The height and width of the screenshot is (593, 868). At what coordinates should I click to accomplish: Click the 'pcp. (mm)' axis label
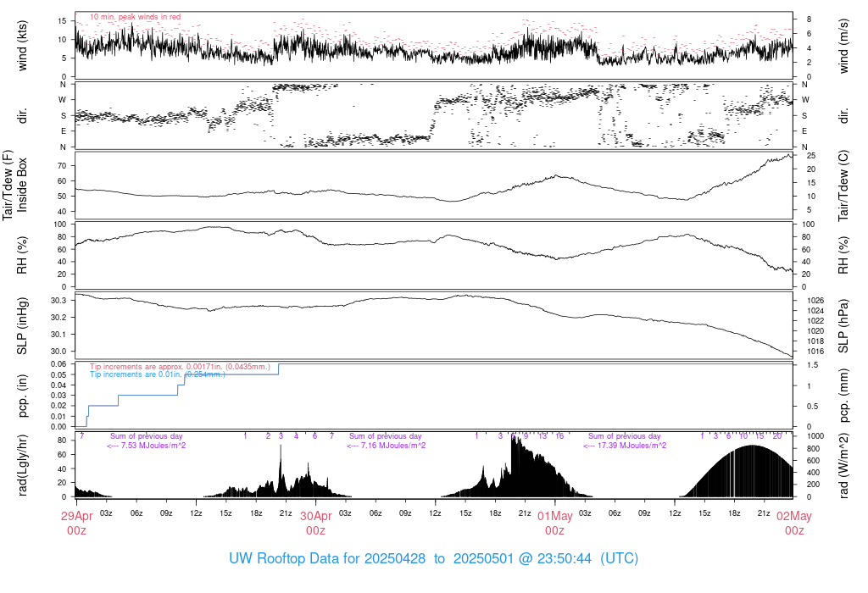pos(843,396)
